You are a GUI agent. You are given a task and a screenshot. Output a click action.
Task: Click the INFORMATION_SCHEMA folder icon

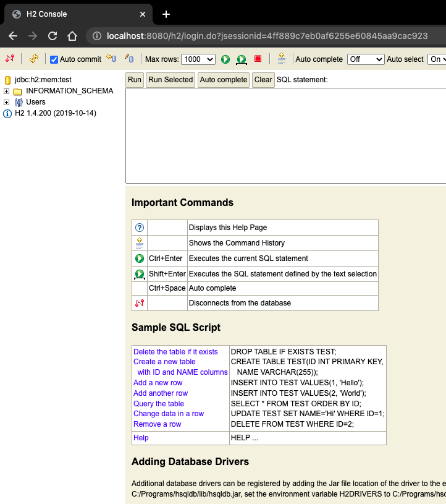tap(17, 92)
